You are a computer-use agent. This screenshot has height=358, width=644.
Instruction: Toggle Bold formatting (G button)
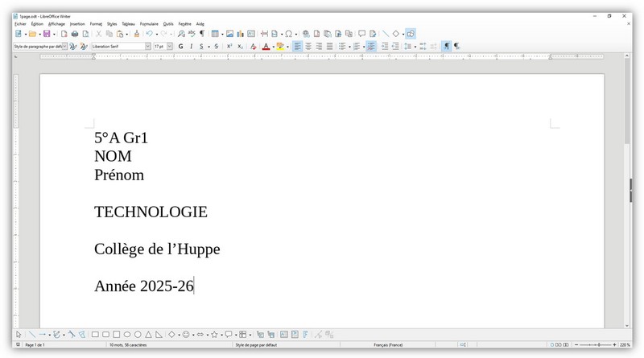tap(180, 47)
